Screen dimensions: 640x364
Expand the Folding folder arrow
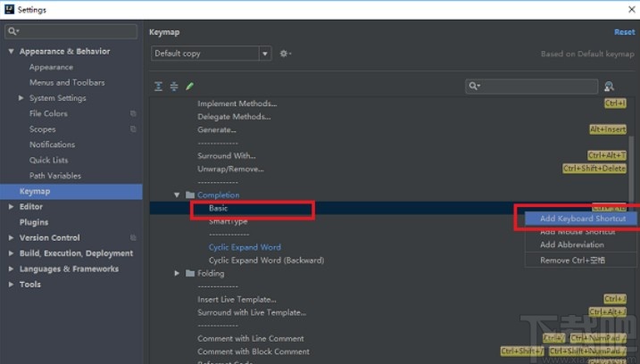tap(177, 273)
